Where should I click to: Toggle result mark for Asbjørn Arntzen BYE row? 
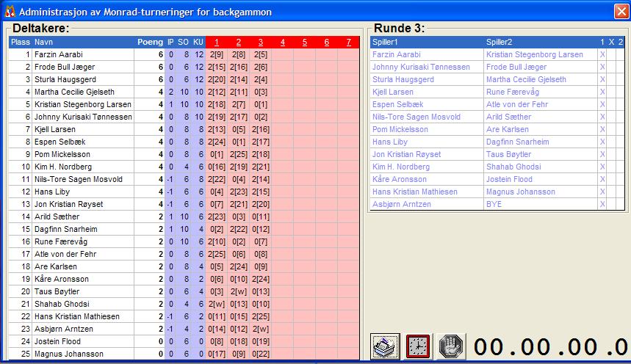click(602, 204)
